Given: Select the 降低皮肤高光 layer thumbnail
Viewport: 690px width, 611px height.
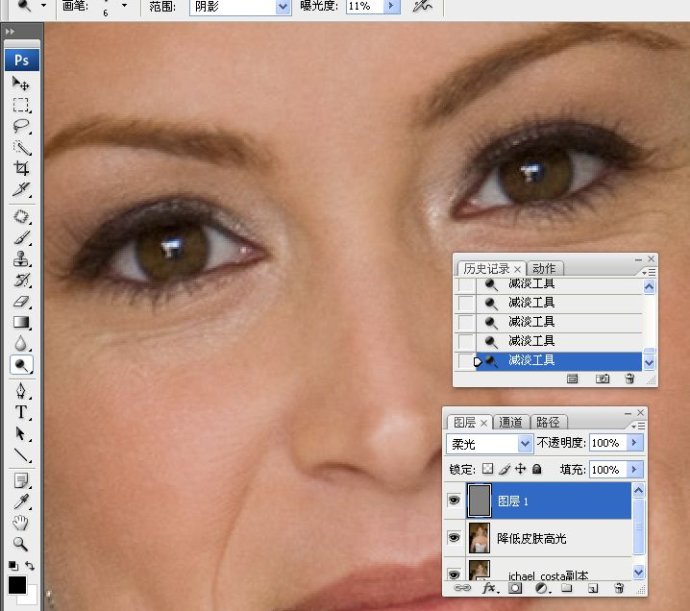Looking at the screenshot, I should [479, 538].
